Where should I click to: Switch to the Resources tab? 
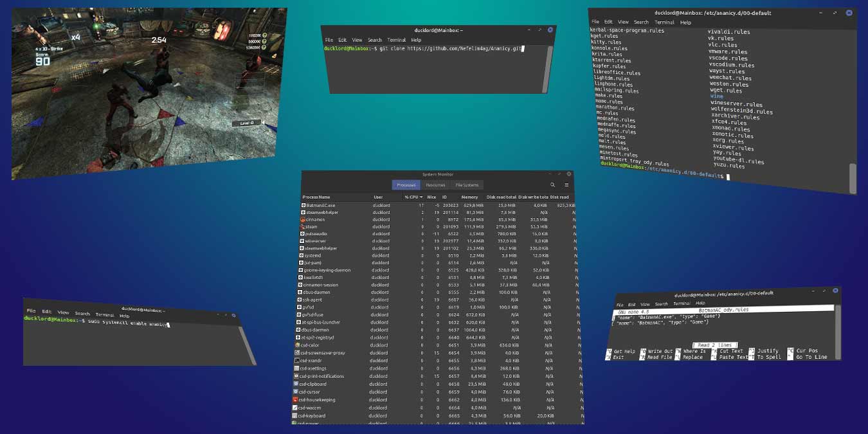click(x=436, y=185)
